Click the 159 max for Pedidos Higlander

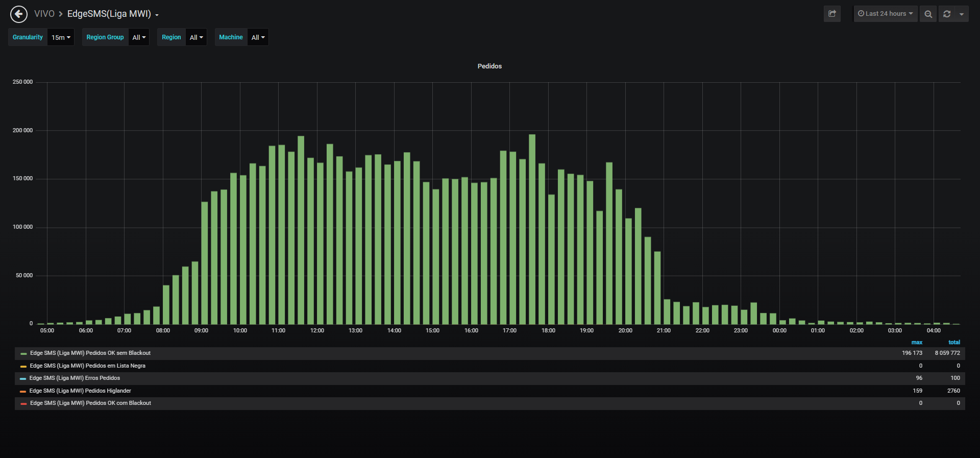(x=917, y=391)
